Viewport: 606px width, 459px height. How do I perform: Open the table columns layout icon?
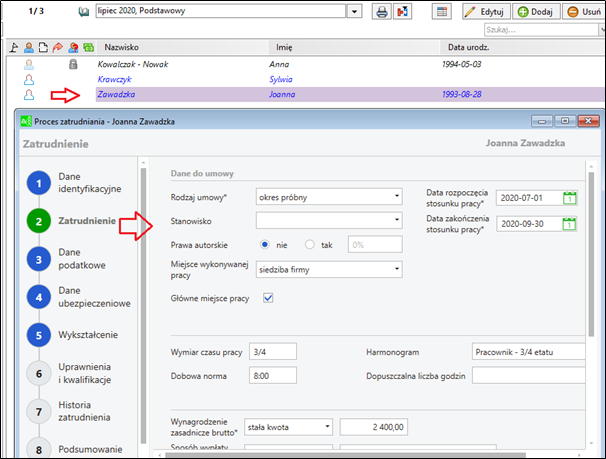coord(442,12)
